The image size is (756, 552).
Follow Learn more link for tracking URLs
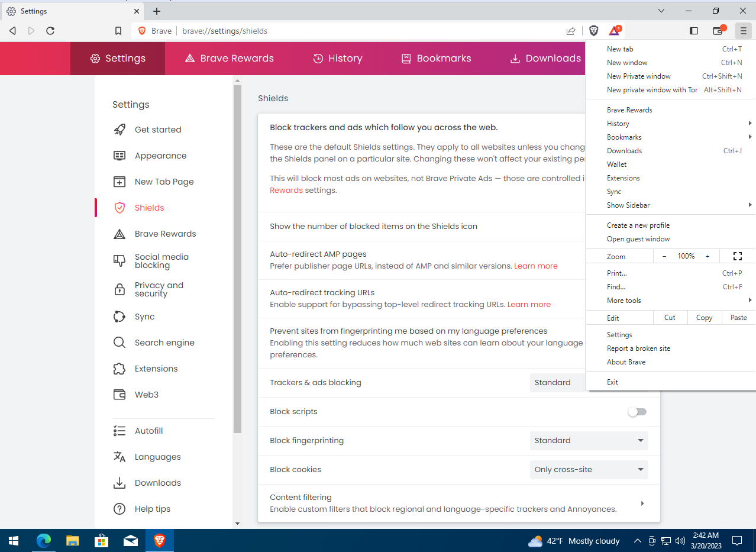coord(529,305)
